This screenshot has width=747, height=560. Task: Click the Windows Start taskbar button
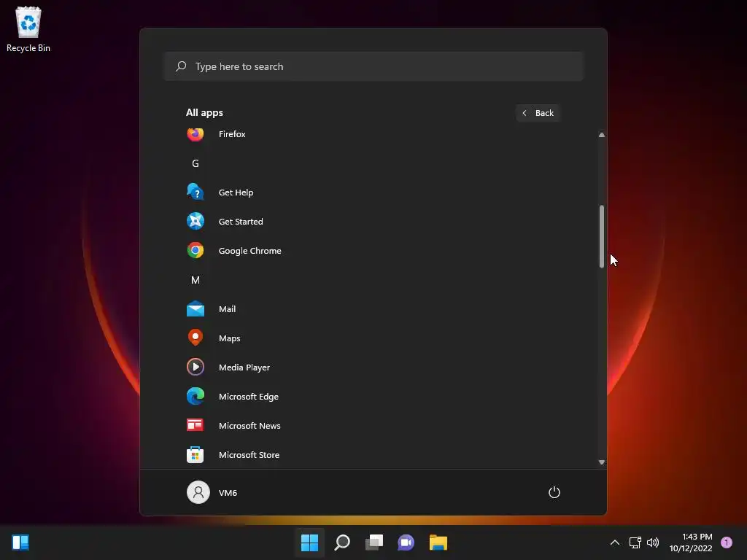(x=309, y=542)
